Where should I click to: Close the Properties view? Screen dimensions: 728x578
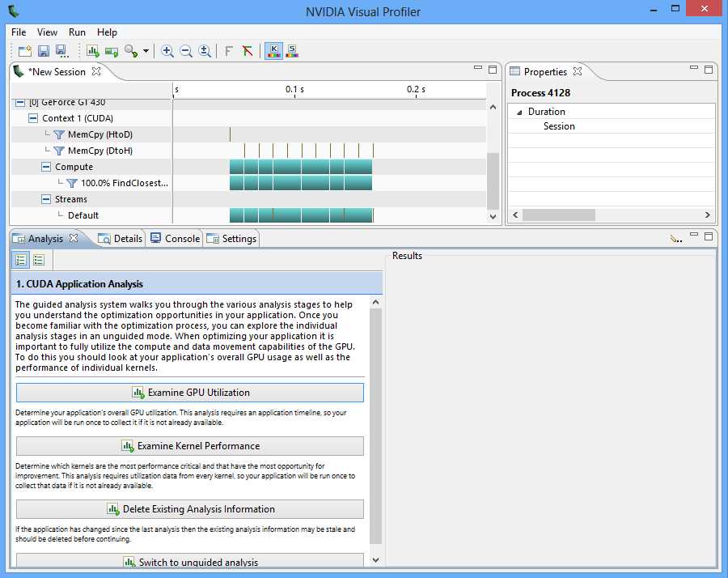(x=578, y=71)
